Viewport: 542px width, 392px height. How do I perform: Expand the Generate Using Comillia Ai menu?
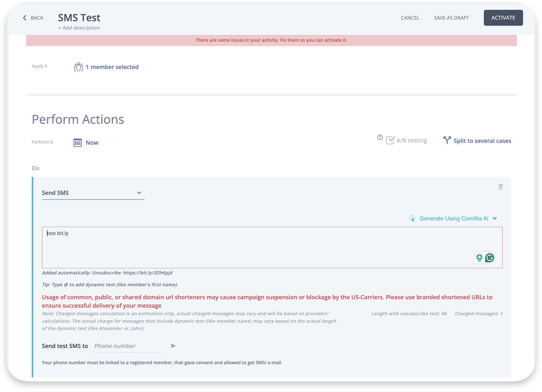click(495, 218)
